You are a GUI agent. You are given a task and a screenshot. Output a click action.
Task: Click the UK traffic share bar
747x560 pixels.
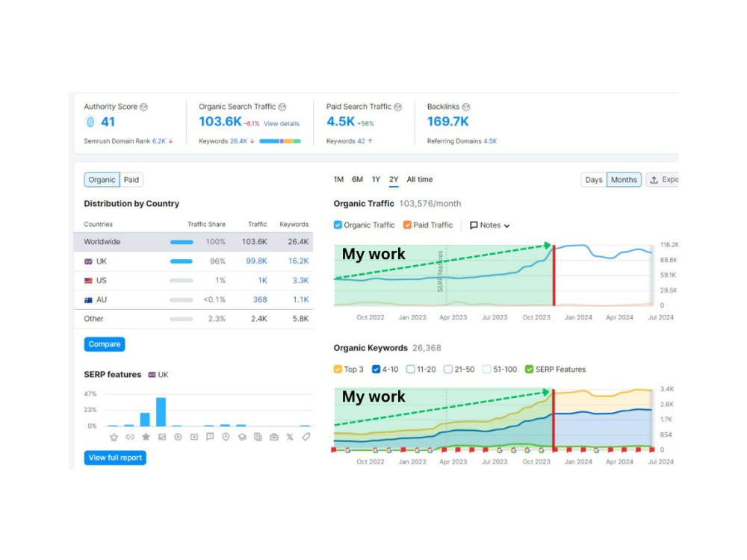182,261
